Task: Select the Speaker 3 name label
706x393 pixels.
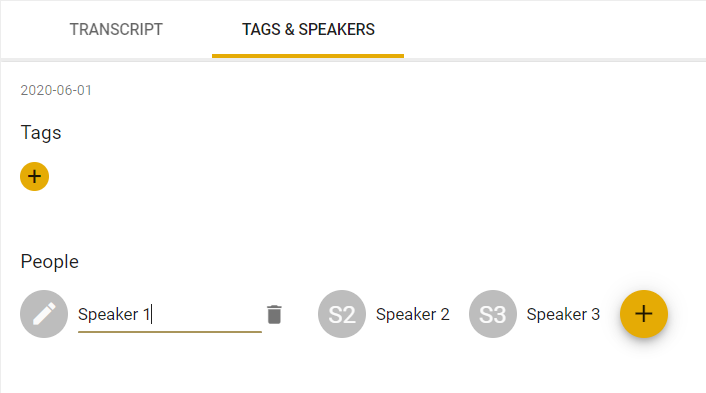Action: click(x=563, y=314)
